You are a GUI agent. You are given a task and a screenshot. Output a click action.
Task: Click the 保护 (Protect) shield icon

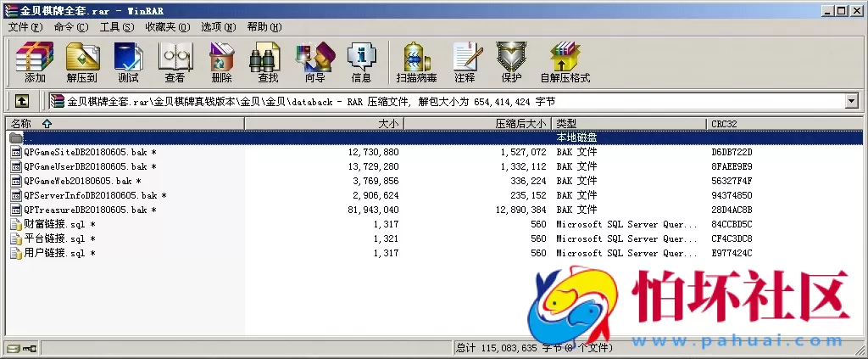(511, 62)
